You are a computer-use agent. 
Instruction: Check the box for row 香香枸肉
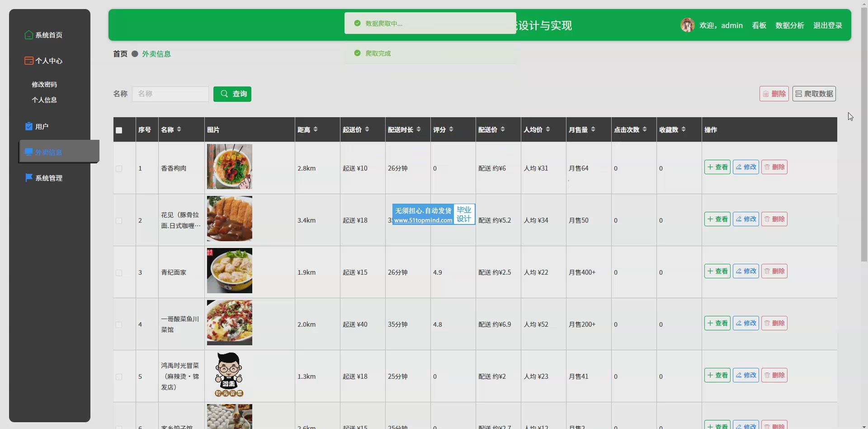pos(119,169)
